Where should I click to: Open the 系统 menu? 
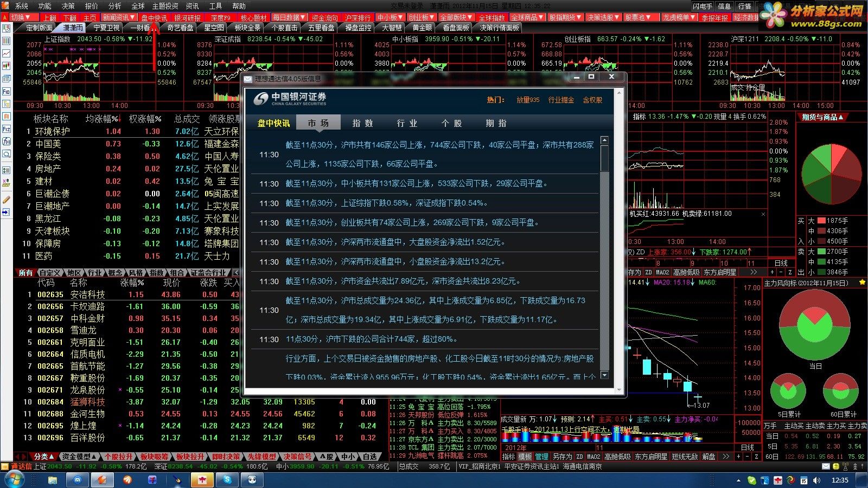pyautogui.click(x=22, y=6)
